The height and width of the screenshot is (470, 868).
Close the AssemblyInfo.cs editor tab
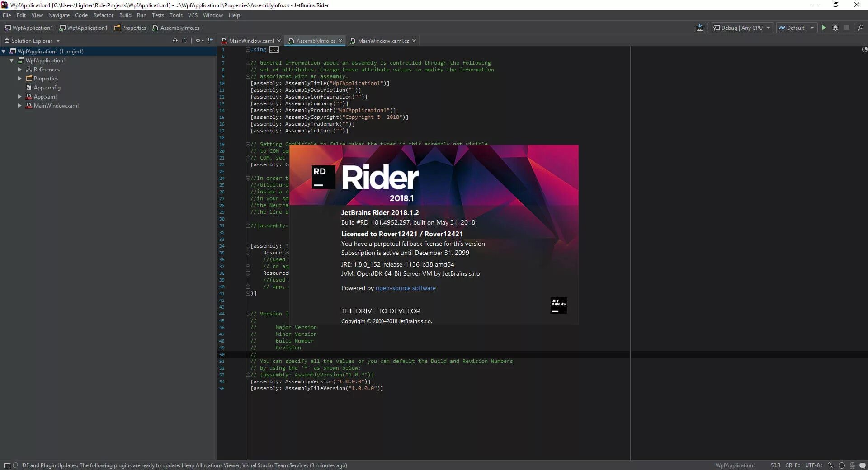(340, 41)
